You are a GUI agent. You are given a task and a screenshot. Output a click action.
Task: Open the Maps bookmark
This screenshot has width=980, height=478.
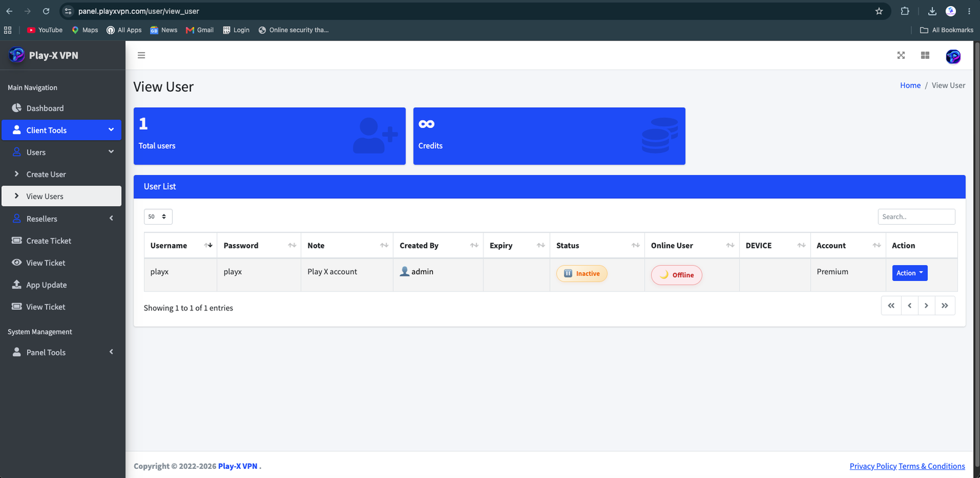point(85,30)
